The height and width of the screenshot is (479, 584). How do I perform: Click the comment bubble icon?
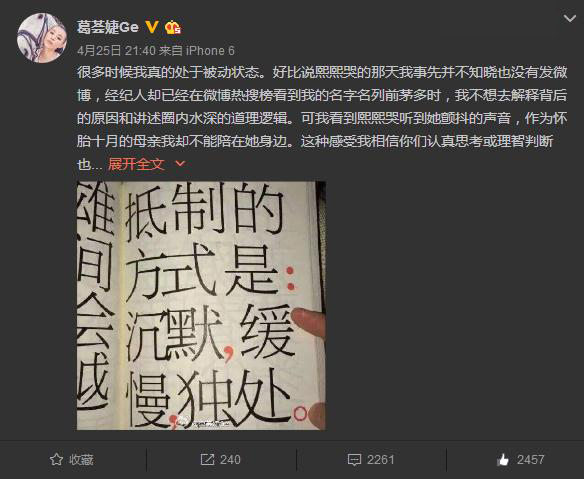[x=354, y=460]
